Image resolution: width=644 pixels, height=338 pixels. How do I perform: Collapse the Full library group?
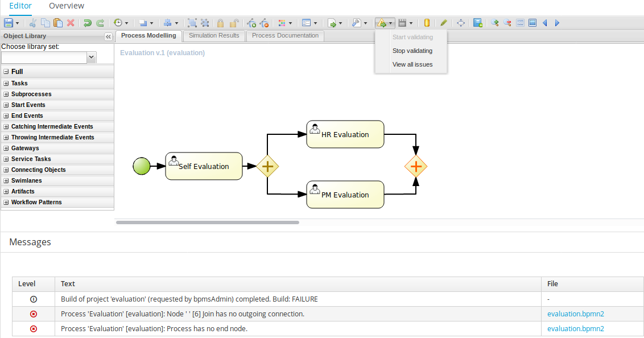[6, 72]
